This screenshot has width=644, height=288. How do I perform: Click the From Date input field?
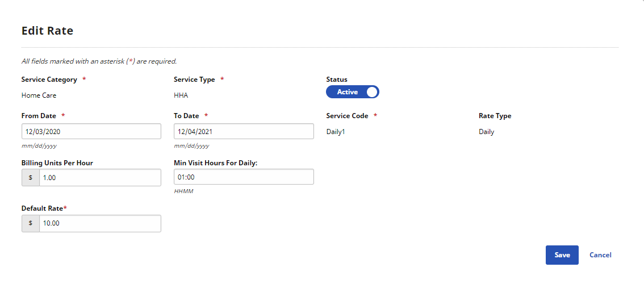pyautogui.click(x=91, y=131)
